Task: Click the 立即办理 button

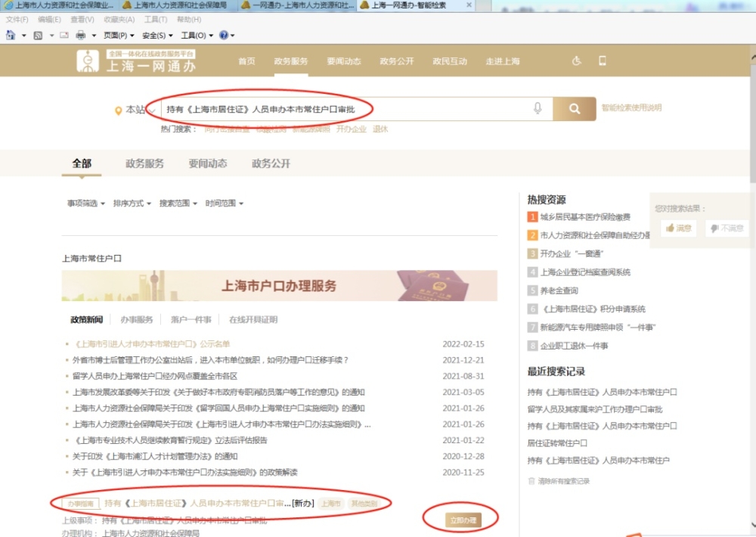Action: click(x=463, y=520)
